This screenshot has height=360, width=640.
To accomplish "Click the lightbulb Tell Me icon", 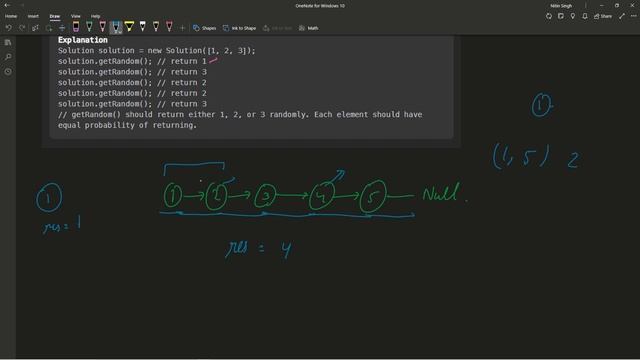I will tap(573, 16).
